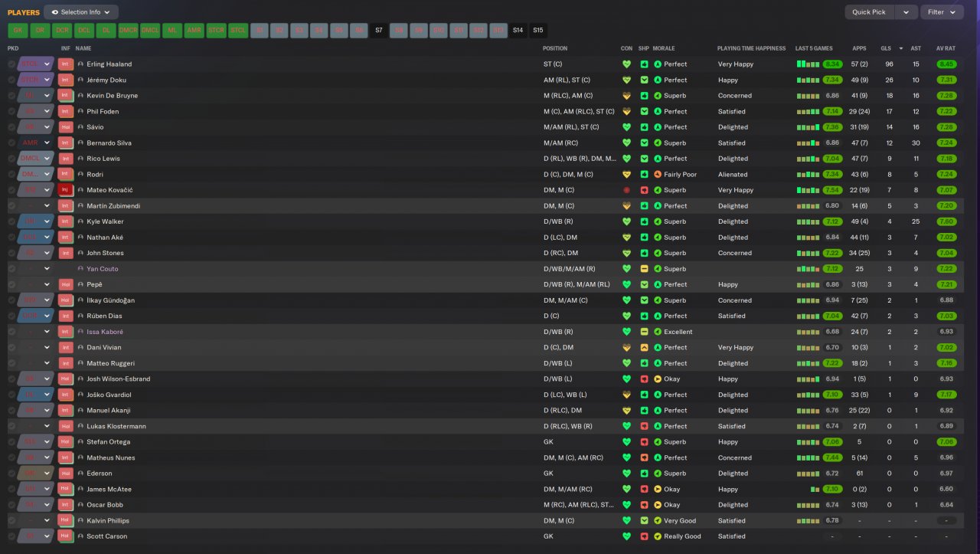The image size is (980, 554).
Task: Select the DMCR position slot
Action: pos(128,31)
